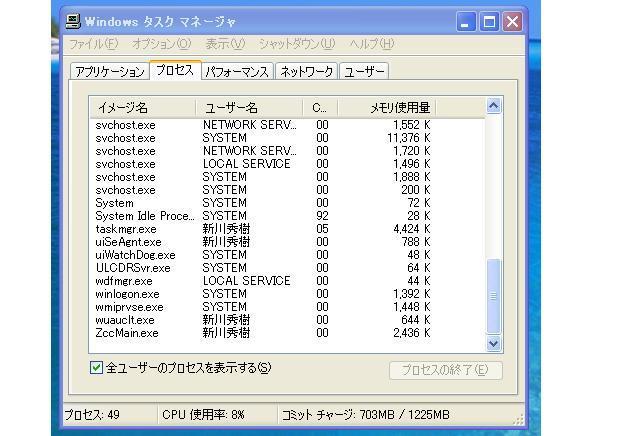This screenshot has width=640, height=436.
Task: Click the process list vertical scrollbar thumb
Action: coord(493,296)
